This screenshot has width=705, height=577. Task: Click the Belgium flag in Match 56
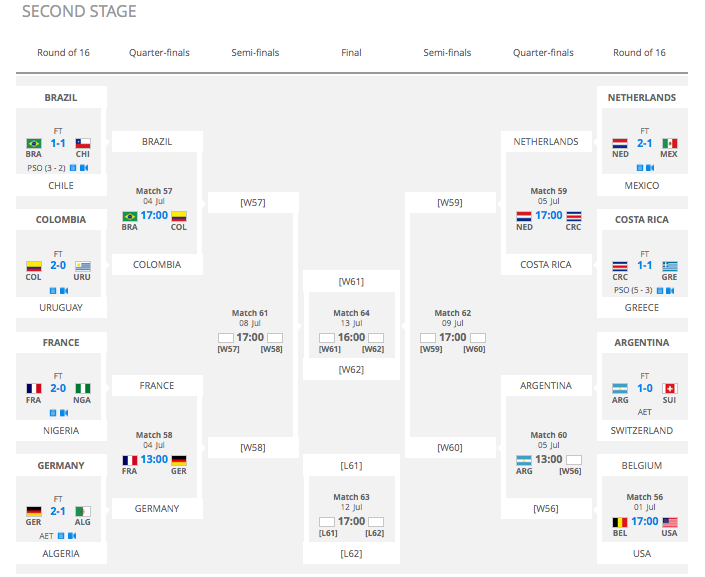[620, 522]
